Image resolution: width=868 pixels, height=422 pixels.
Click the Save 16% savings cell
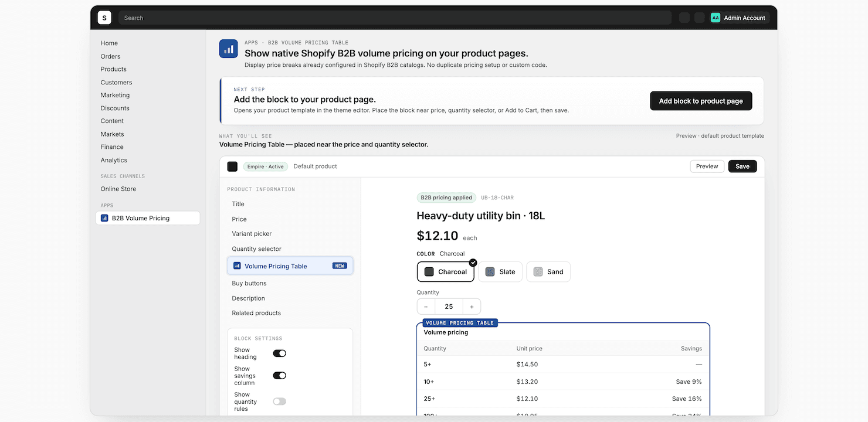tap(687, 399)
